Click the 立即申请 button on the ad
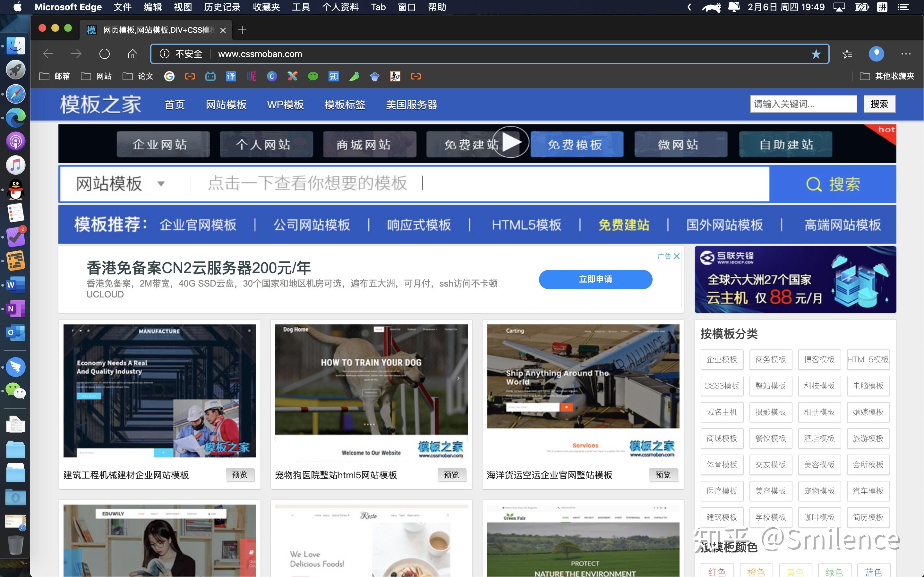 595,279
